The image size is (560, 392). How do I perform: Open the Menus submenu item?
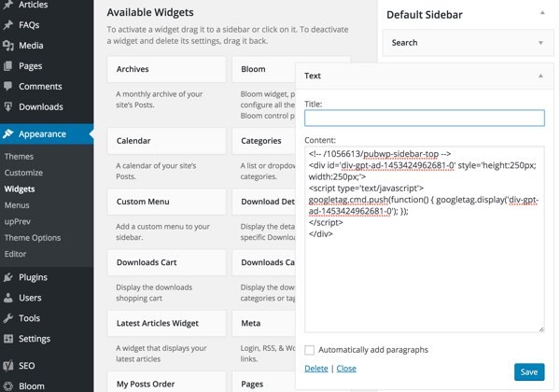(x=17, y=205)
